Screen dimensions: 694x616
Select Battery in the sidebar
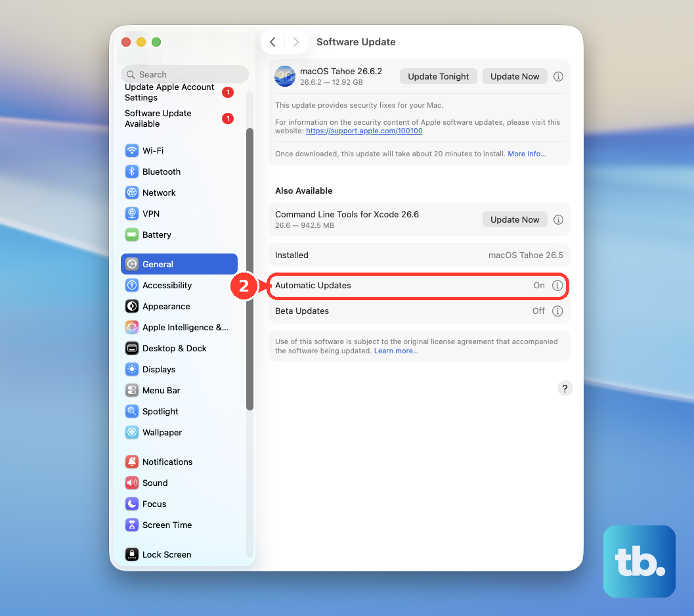coord(179,234)
